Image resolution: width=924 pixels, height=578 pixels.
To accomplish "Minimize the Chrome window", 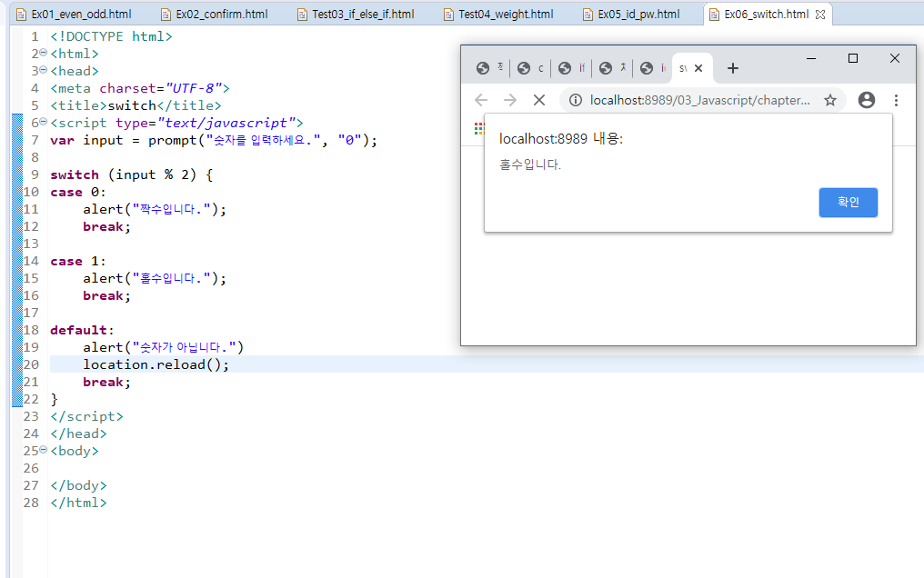I will click(811, 58).
